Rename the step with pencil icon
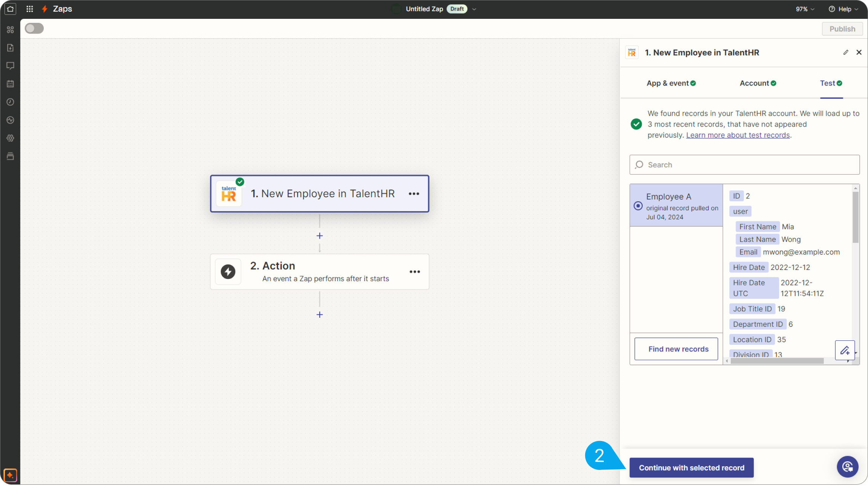868x493 pixels. 845,52
